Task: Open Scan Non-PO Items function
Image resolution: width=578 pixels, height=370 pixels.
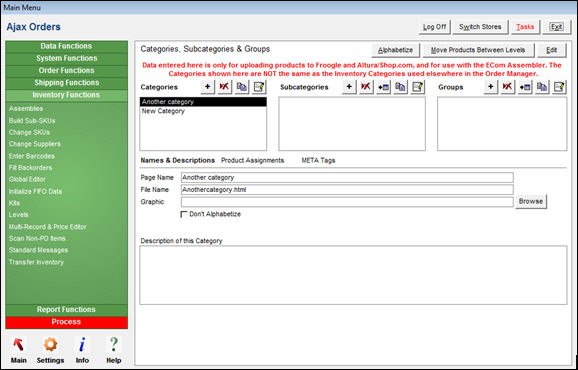Action: [x=37, y=238]
